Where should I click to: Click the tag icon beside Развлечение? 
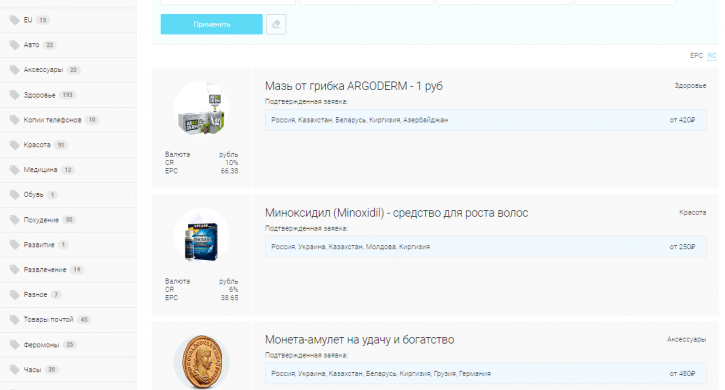[x=14, y=270]
